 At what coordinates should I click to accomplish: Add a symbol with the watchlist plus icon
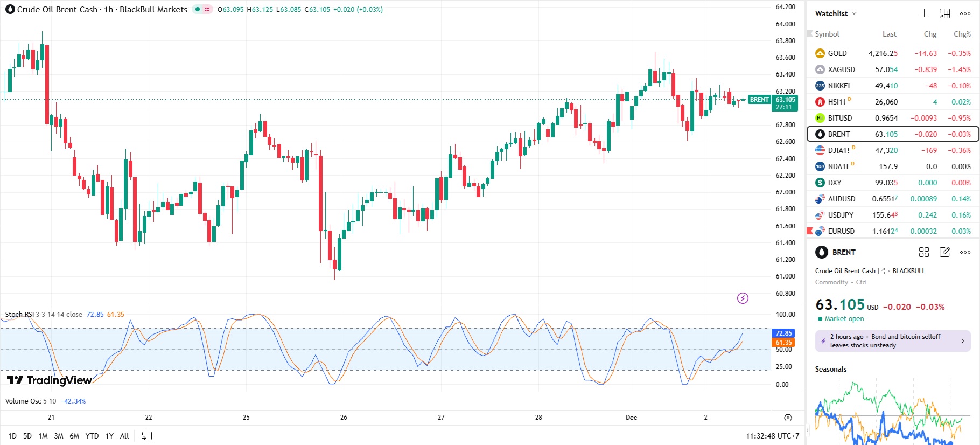pyautogui.click(x=924, y=13)
